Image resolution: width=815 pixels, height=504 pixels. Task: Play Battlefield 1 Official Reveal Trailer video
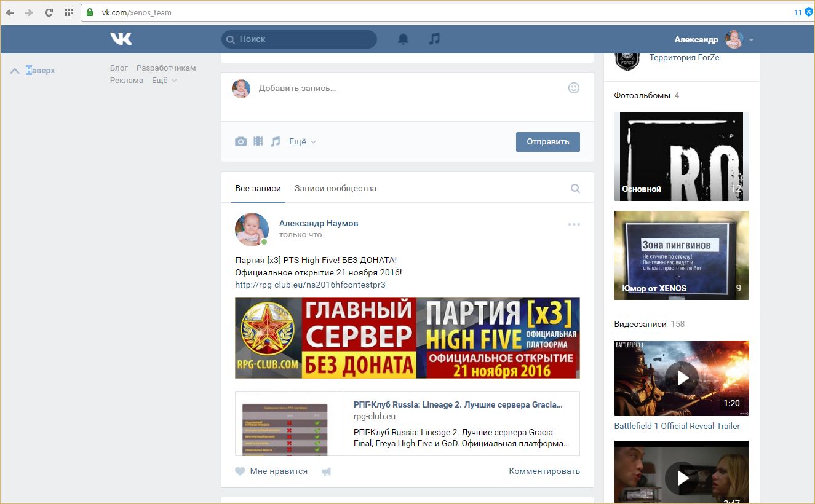point(682,378)
